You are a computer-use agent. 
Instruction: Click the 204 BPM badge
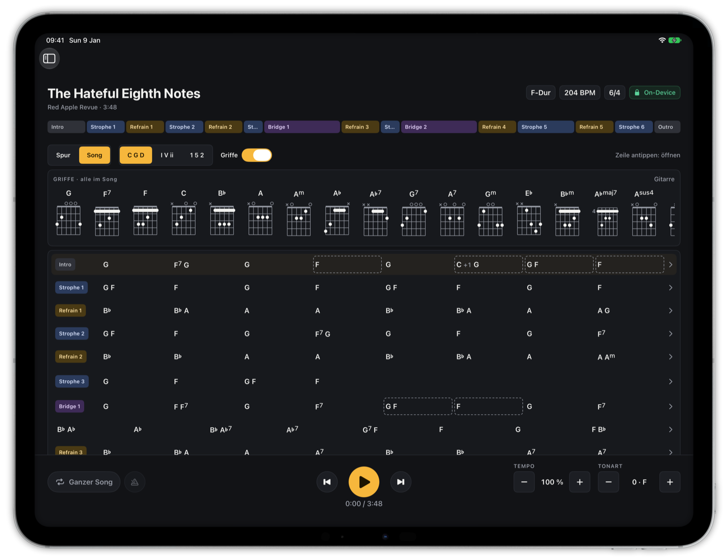580,93
